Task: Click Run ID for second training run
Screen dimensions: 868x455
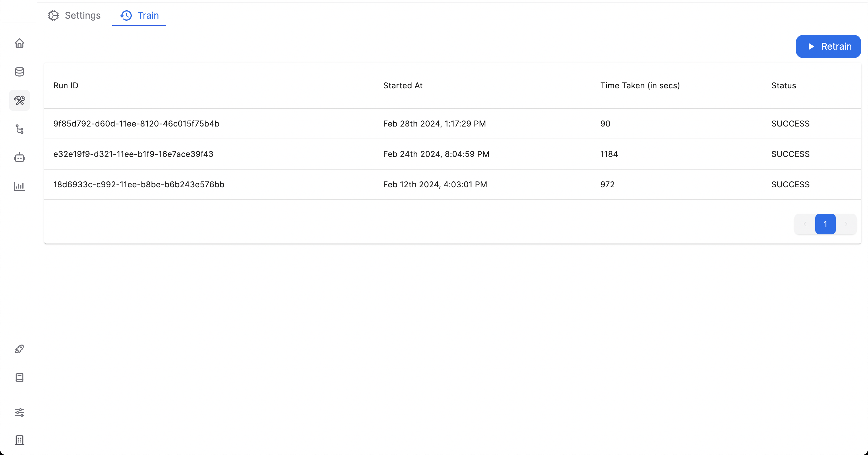Action: coord(133,154)
